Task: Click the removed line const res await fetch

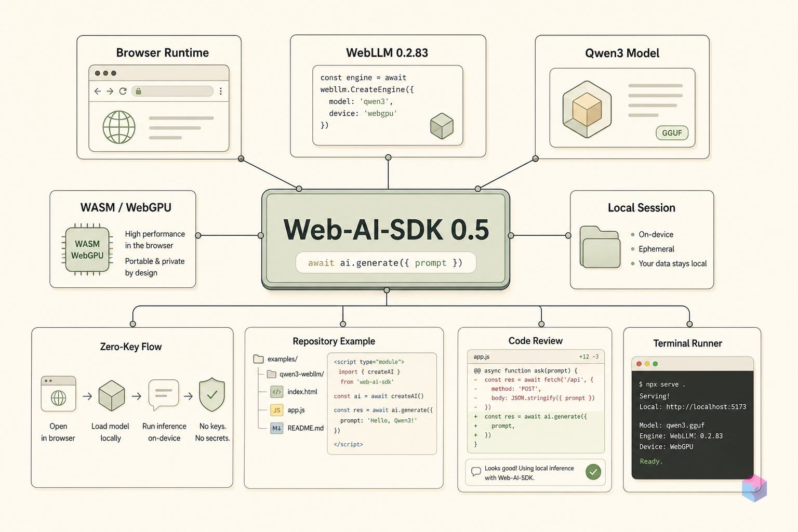Action: click(534, 380)
